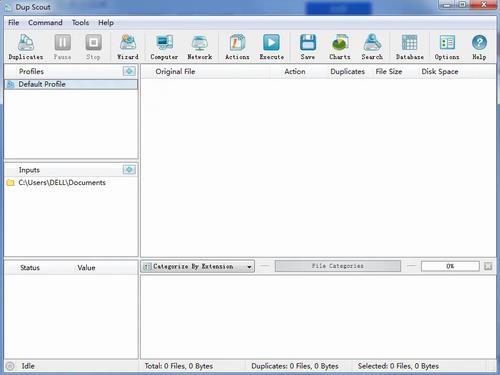Click the icon right of 0% progress
This screenshot has height=375, width=500.
pyautogui.click(x=488, y=266)
